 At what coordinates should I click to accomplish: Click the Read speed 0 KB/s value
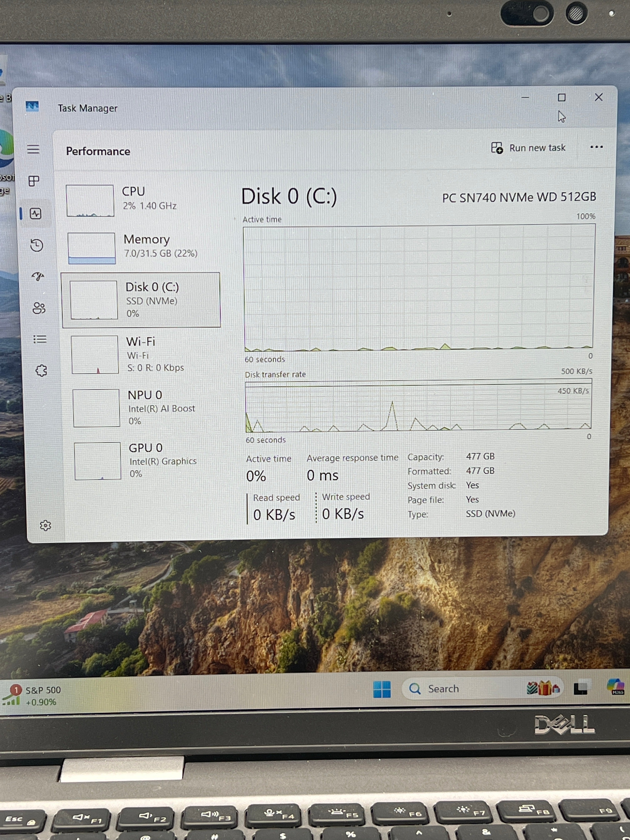point(274,515)
